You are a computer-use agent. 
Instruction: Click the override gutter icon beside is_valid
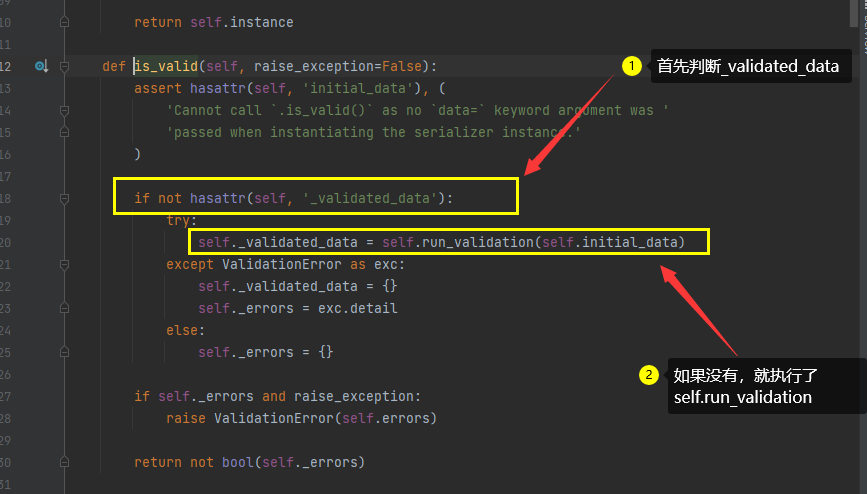(41, 66)
